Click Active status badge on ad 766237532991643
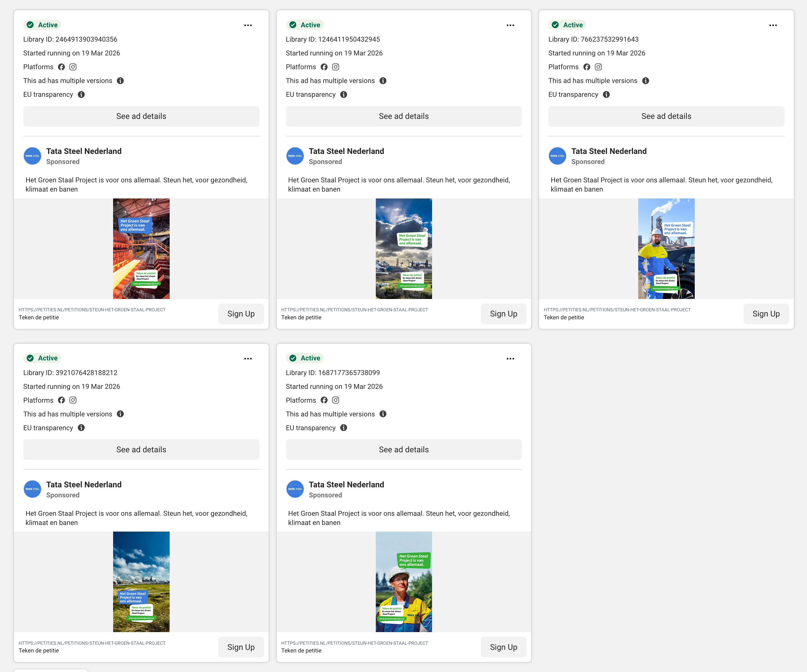Viewport: 807px width, 672px height. tap(567, 25)
